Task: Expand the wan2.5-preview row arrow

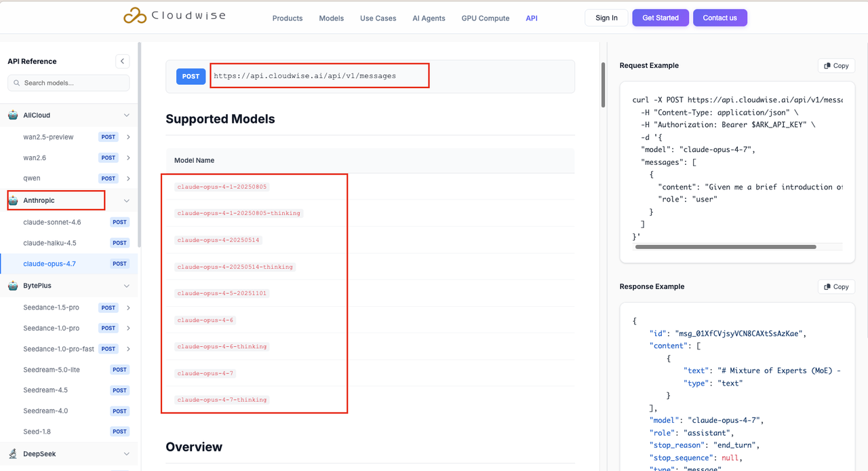Action: coord(128,137)
